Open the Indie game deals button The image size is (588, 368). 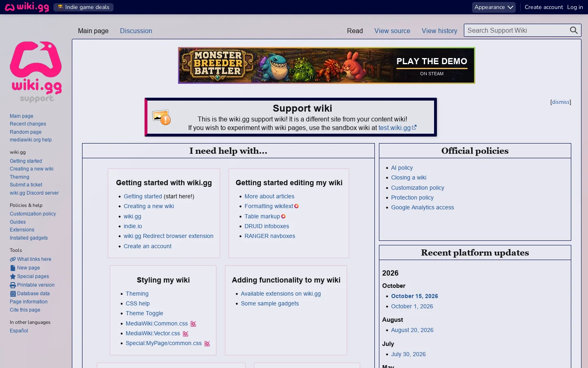click(x=83, y=7)
